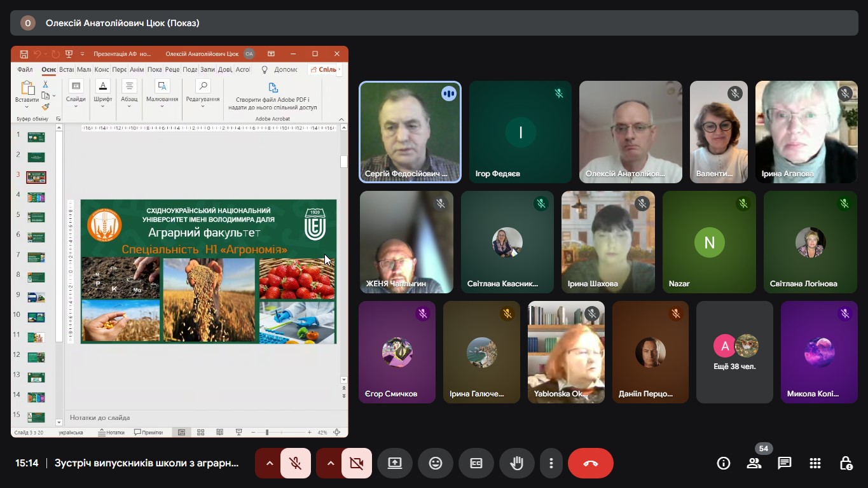Expand audio settings chevron beside microphone

(x=269, y=463)
